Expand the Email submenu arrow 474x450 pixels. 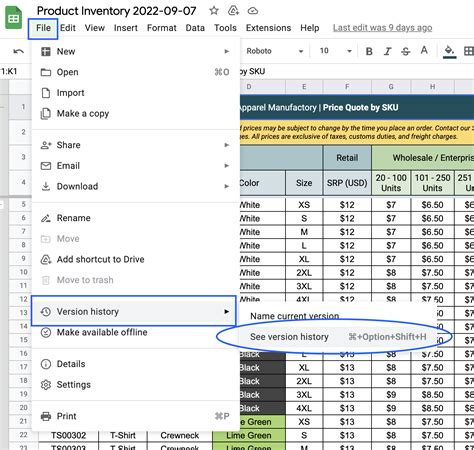tap(227, 166)
